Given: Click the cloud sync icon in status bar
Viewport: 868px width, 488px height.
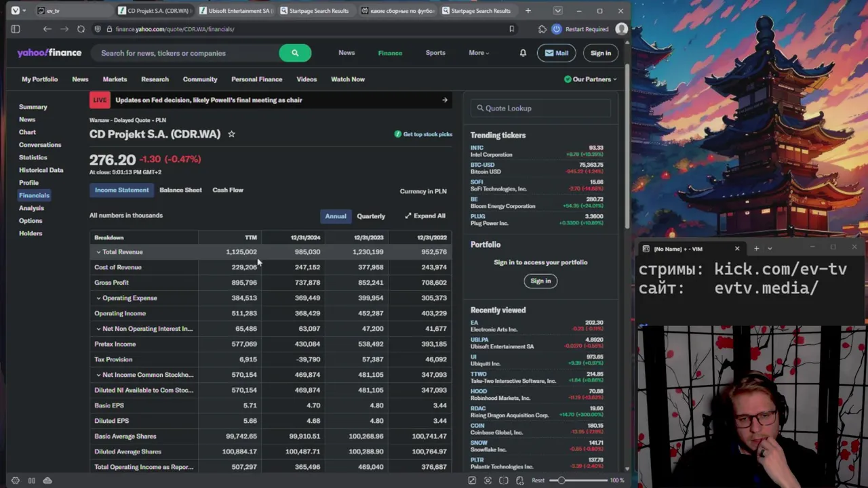Looking at the screenshot, I should pyautogui.click(x=47, y=481).
